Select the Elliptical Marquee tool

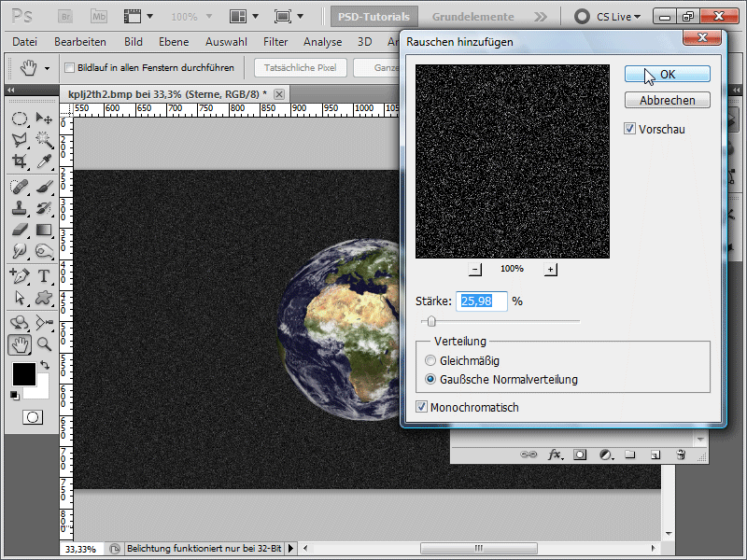(x=19, y=119)
